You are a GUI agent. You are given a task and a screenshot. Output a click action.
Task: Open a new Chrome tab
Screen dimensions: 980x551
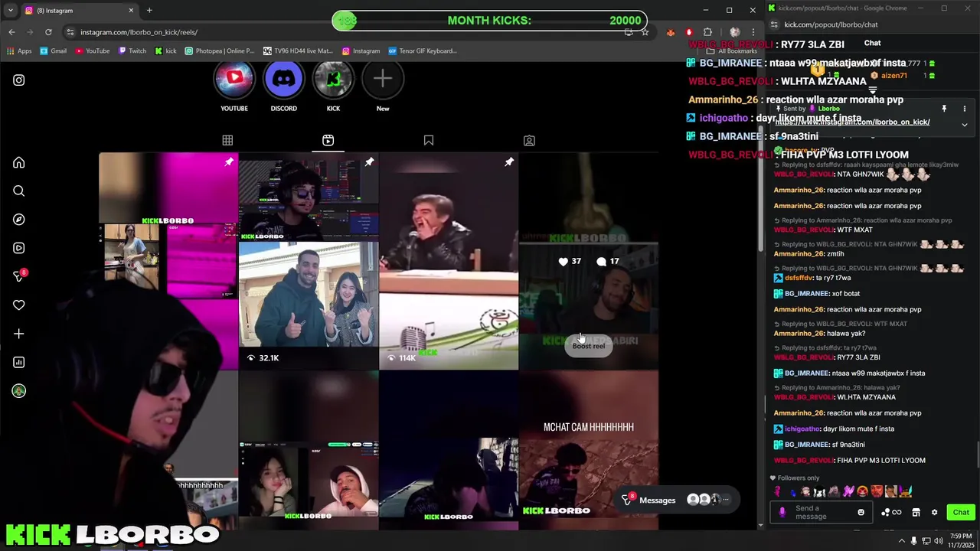149,11
